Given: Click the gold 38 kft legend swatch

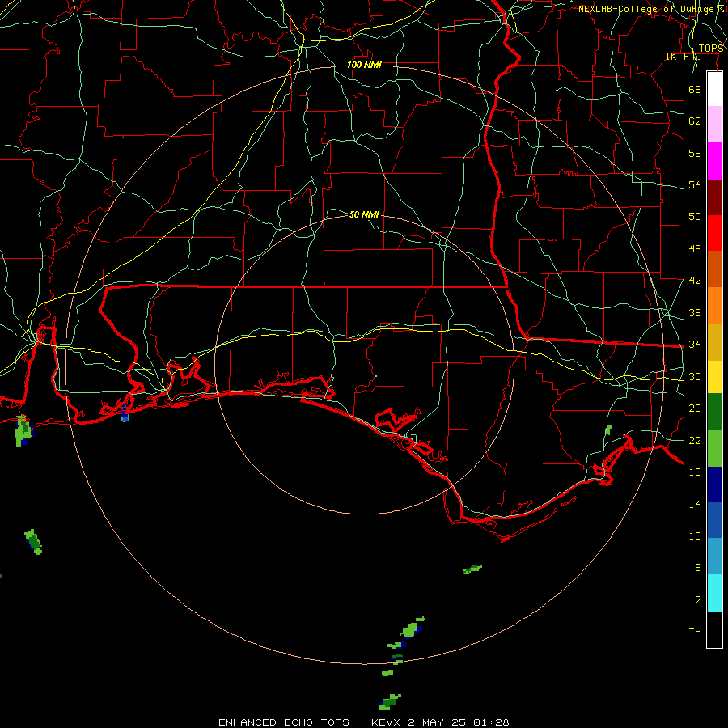Looking at the screenshot, I should tap(714, 342).
